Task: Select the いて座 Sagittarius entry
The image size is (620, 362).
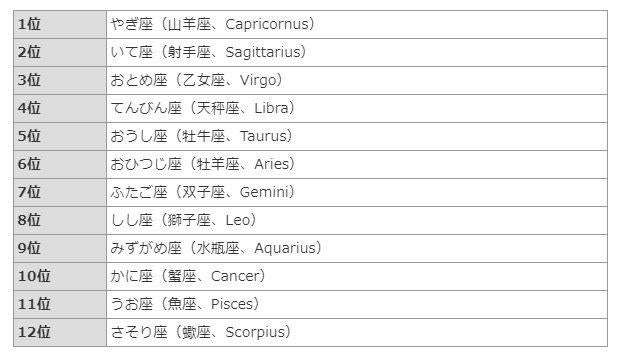Action: pyautogui.click(x=209, y=53)
